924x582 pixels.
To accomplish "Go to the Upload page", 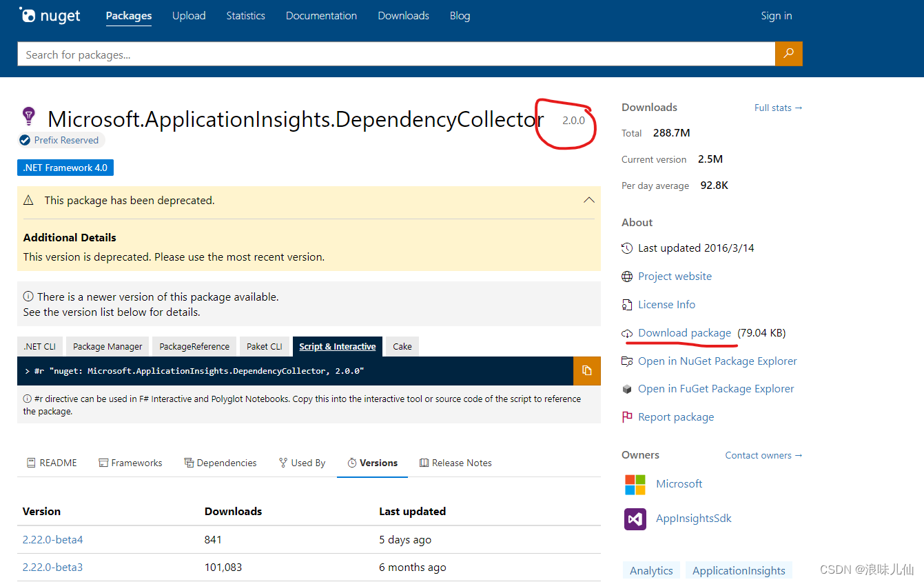I will click(189, 15).
